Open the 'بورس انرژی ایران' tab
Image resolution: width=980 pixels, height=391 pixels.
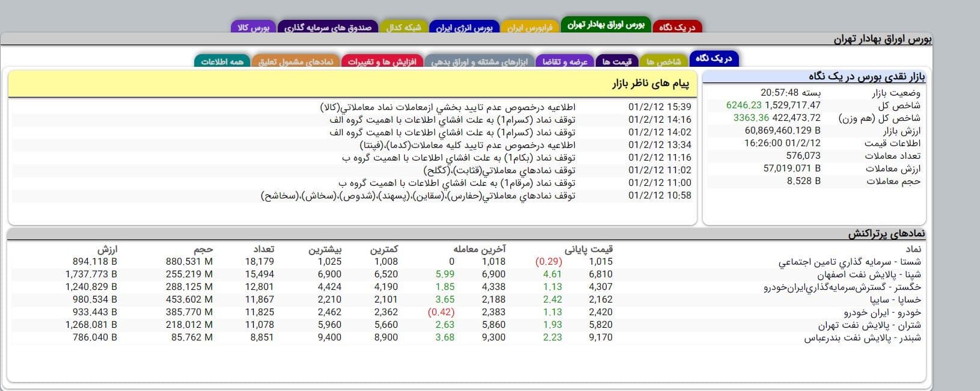(464, 28)
